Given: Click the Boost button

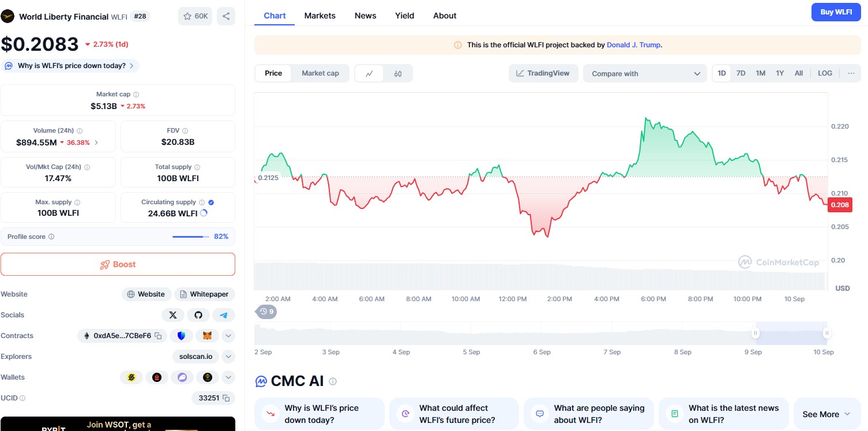Looking at the screenshot, I should point(118,264).
